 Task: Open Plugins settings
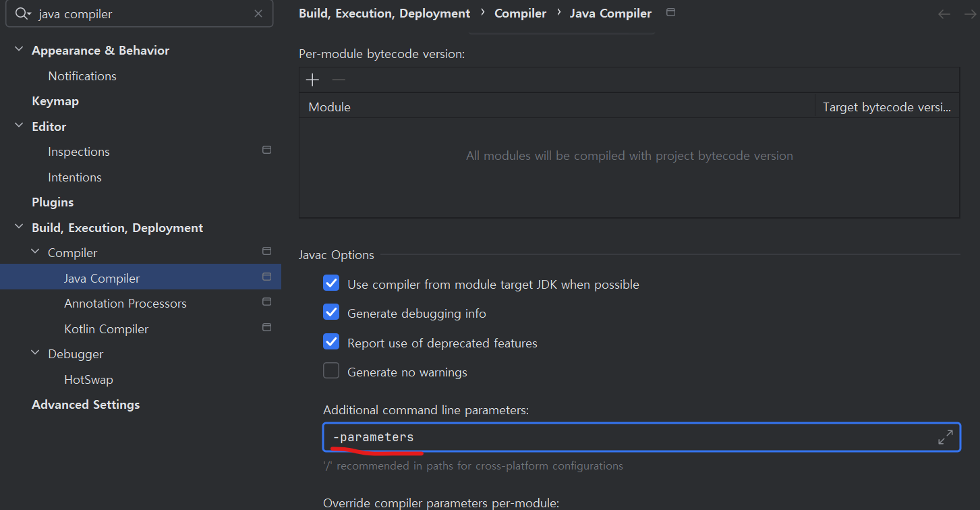pyautogui.click(x=53, y=202)
